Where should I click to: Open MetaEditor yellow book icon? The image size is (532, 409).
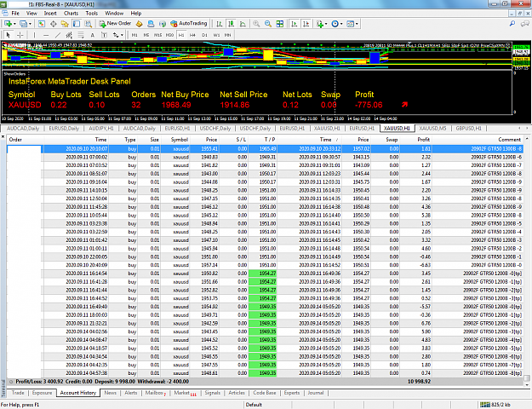[139, 24]
